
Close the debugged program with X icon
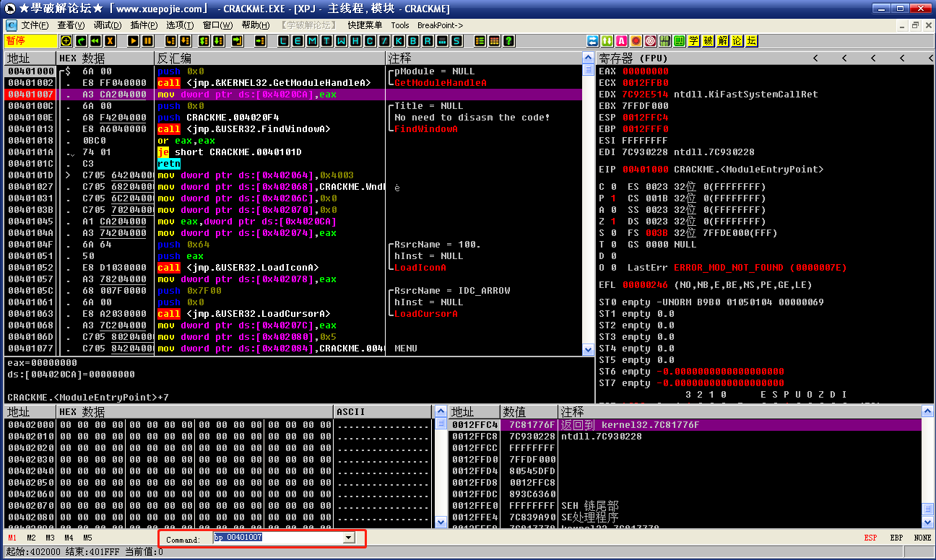tap(110, 41)
